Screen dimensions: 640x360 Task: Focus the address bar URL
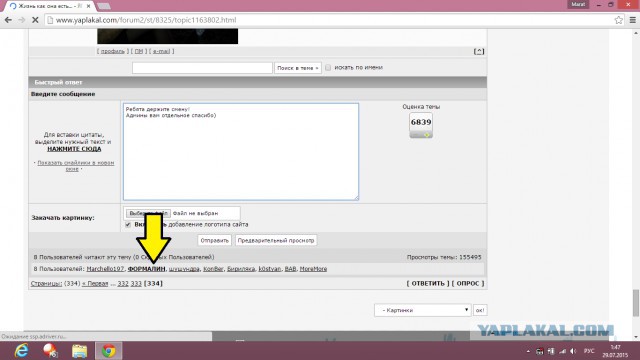click(x=146, y=20)
